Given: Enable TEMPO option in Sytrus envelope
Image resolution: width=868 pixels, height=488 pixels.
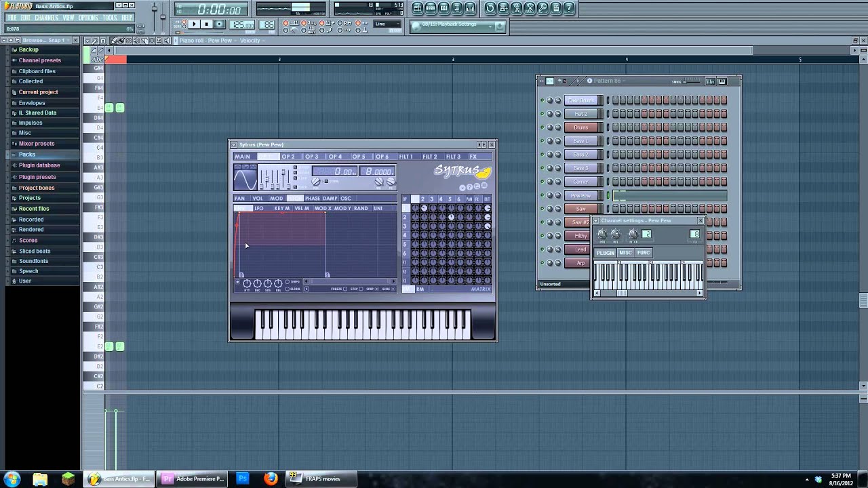Looking at the screenshot, I should [x=288, y=282].
